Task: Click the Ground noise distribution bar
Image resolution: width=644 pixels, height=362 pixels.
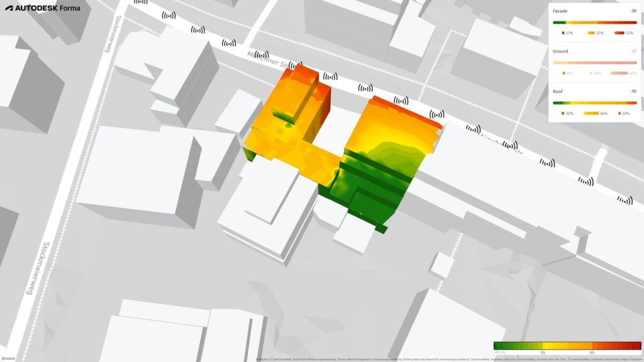Action: coord(595,63)
